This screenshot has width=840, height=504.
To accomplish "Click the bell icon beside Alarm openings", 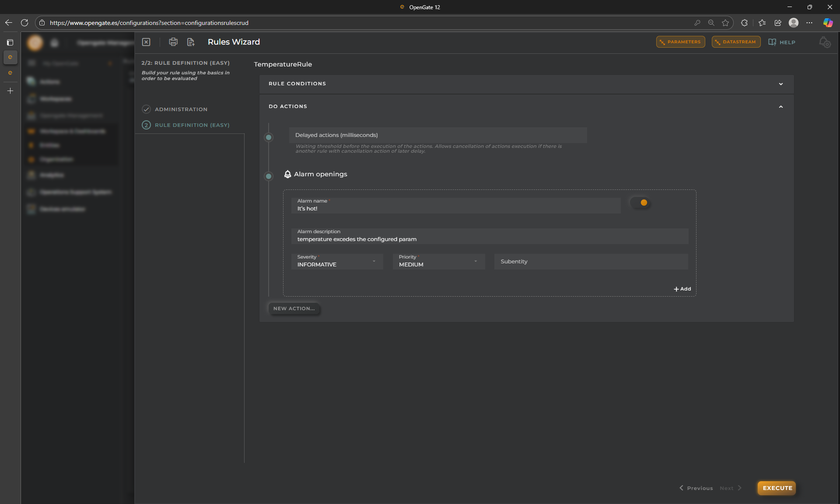I will pyautogui.click(x=287, y=174).
